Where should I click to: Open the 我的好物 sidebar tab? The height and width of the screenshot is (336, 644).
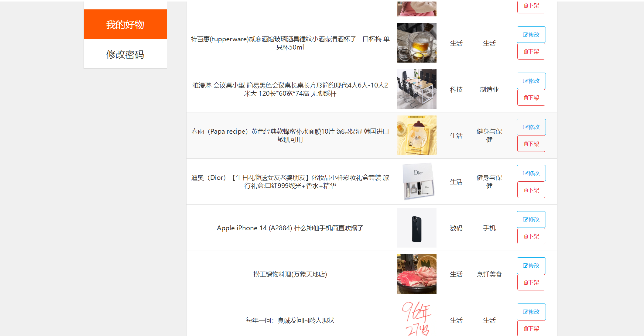pyautogui.click(x=125, y=24)
